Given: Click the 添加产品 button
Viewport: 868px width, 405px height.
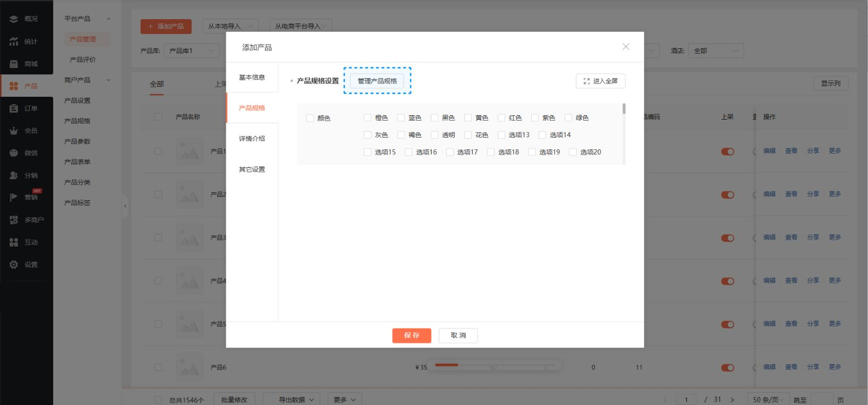Looking at the screenshot, I should 166,26.
